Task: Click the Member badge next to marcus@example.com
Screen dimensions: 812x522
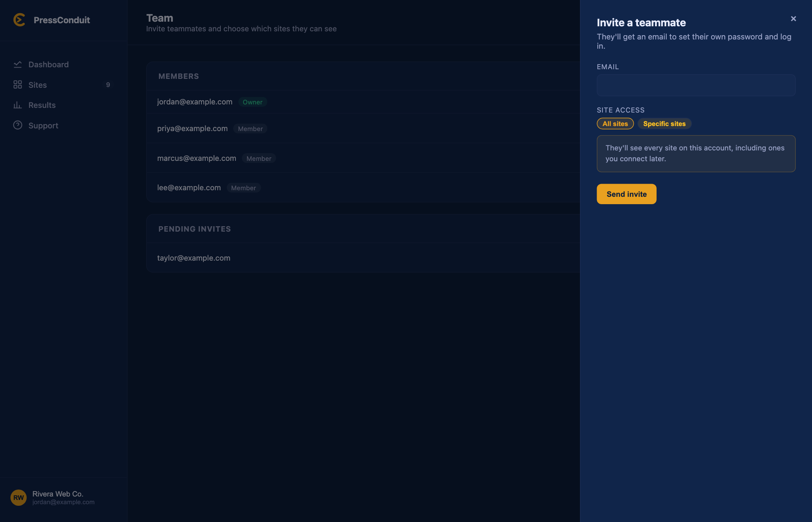Action: [x=259, y=159]
